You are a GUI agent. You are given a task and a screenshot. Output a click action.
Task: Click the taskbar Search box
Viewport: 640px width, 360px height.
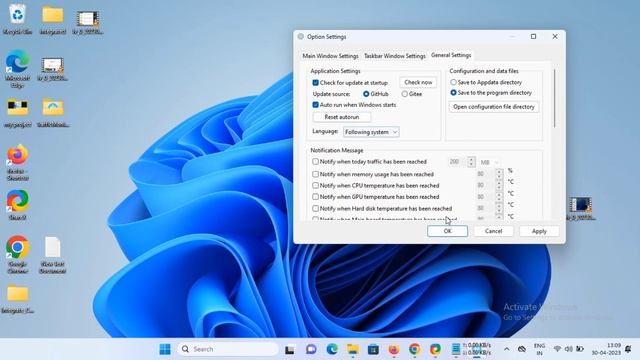[228, 349]
